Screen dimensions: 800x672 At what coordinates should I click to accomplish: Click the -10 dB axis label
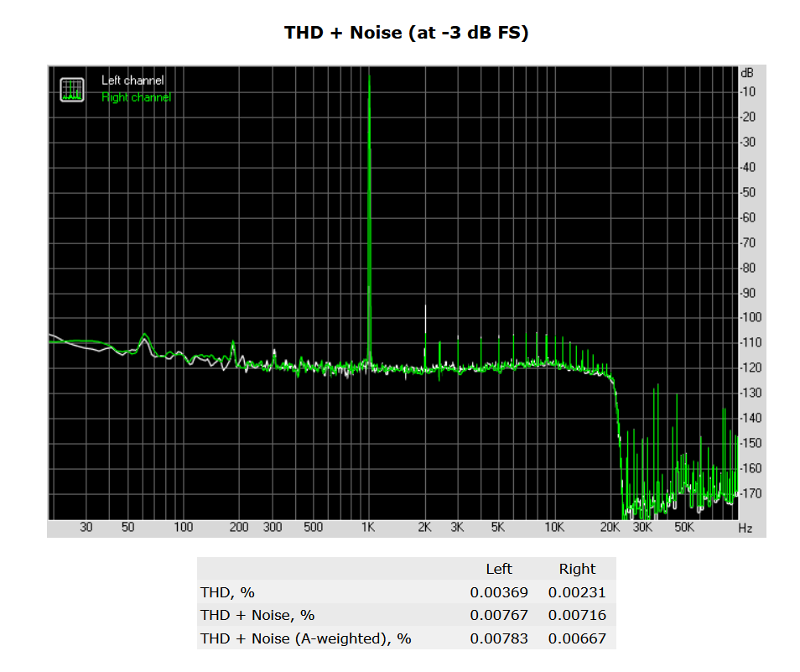coord(748,91)
